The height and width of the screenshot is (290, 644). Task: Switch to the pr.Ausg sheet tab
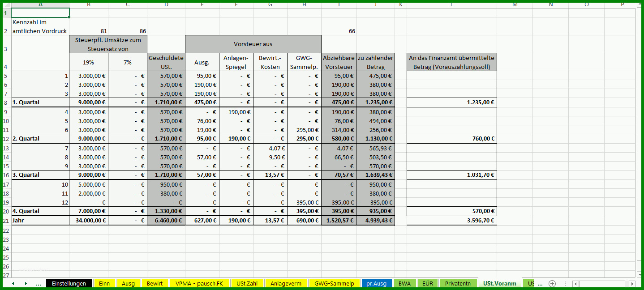coord(376,283)
